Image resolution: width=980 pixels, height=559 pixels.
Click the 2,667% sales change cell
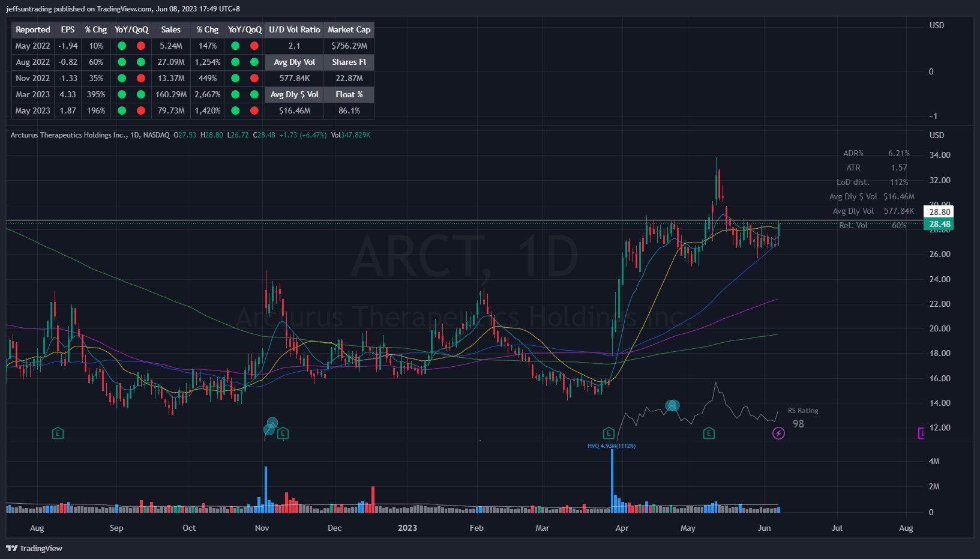coord(208,94)
